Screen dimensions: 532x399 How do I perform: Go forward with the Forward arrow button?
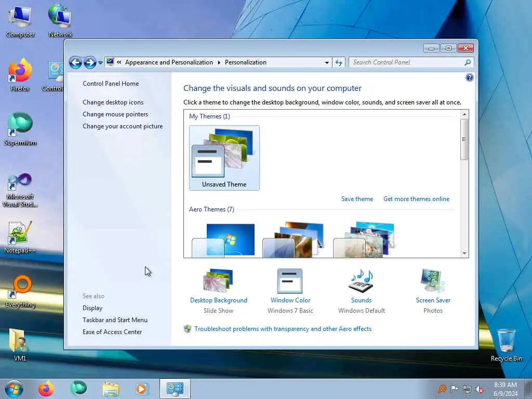[x=90, y=62]
